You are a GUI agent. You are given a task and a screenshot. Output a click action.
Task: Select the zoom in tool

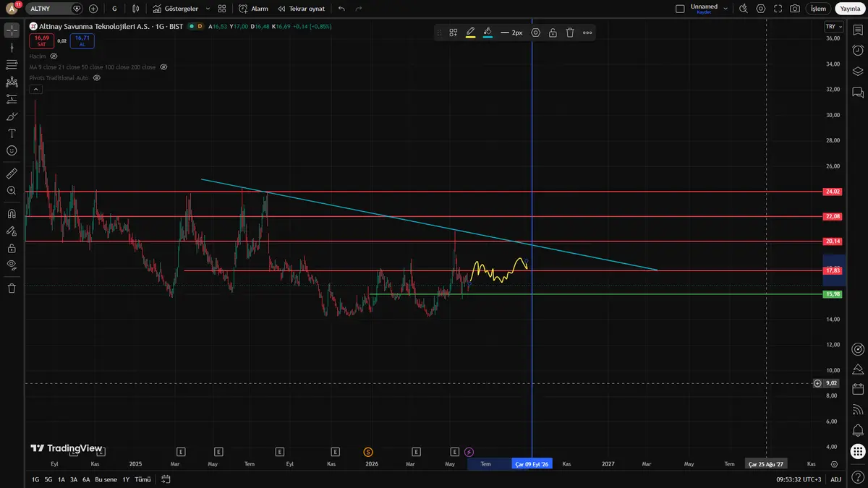point(12,191)
